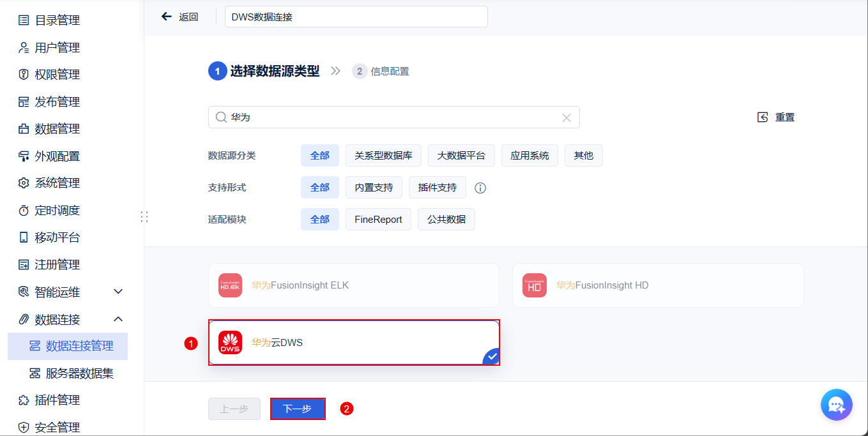868x436 pixels.
Task: Open 插件管理 menu
Action: [x=57, y=400]
